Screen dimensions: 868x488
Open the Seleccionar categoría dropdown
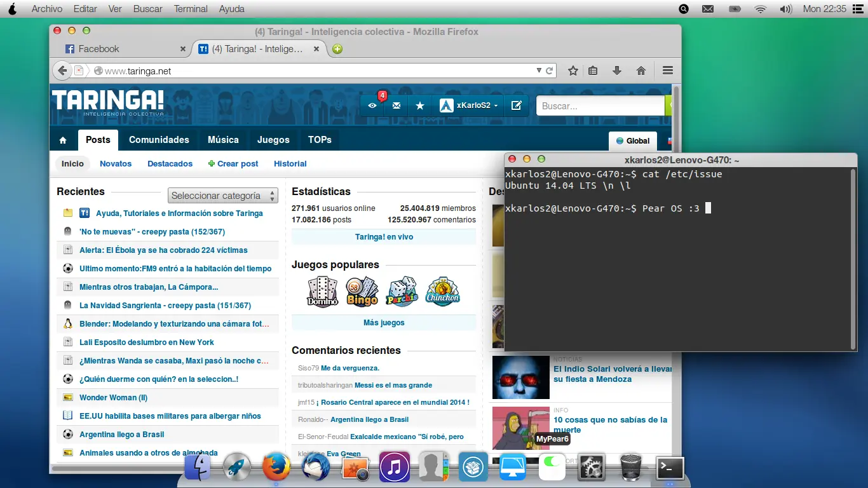[x=223, y=196]
